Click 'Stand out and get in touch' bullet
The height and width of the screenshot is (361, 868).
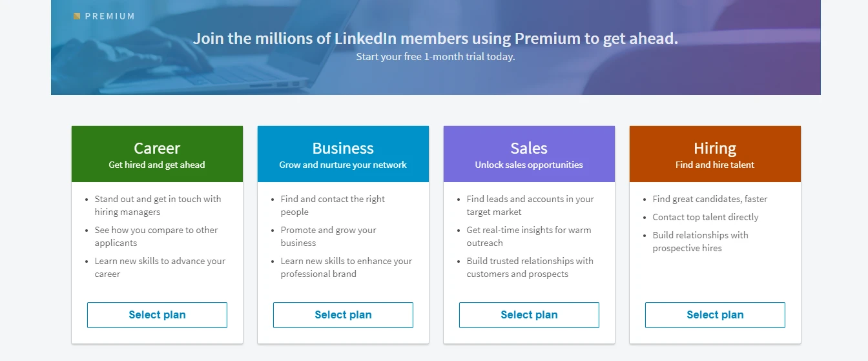click(x=158, y=205)
